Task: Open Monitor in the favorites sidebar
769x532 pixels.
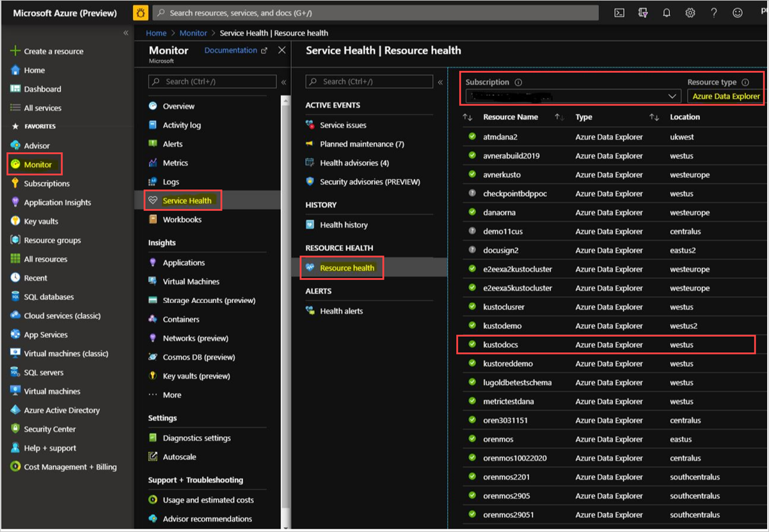Action: (x=38, y=165)
